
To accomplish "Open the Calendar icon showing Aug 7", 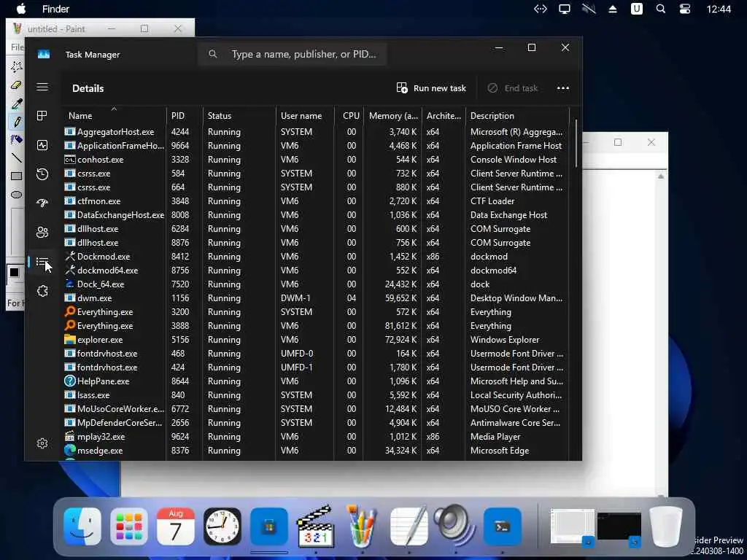I will (x=175, y=526).
